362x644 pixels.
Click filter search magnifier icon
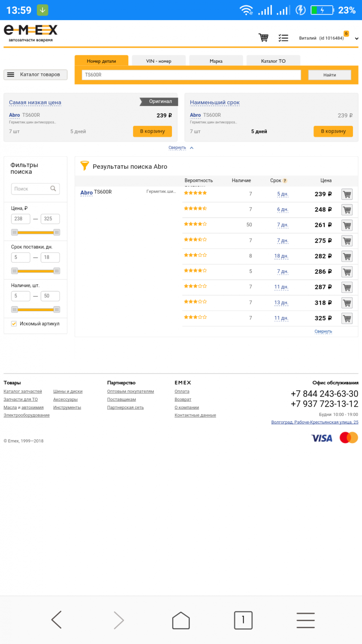tap(53, 188)
